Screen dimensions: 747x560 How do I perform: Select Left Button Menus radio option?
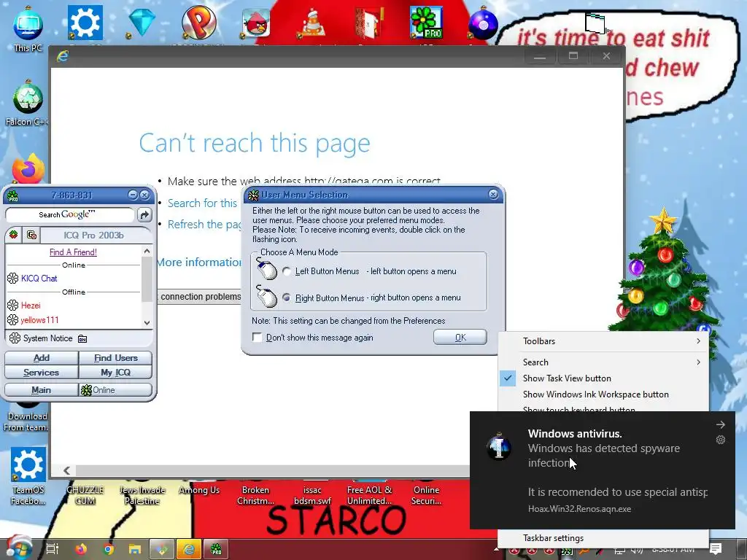[x=286, y=271]
